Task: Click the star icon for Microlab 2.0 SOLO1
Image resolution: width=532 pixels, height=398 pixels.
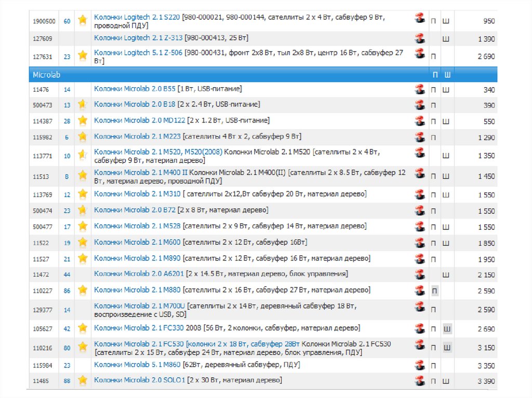Action: pos(83,380)
